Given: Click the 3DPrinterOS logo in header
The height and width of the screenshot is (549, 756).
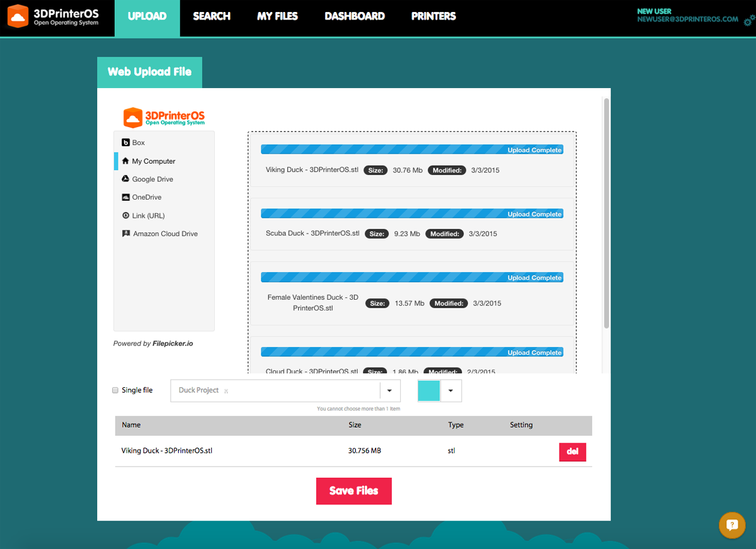Looking at the screenshot, I should [x=53, y=17].
